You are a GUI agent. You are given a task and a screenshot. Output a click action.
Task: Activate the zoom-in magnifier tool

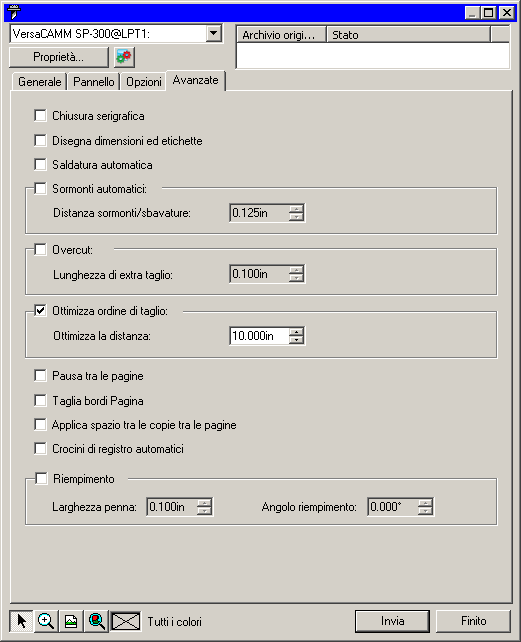coord(46,621)
